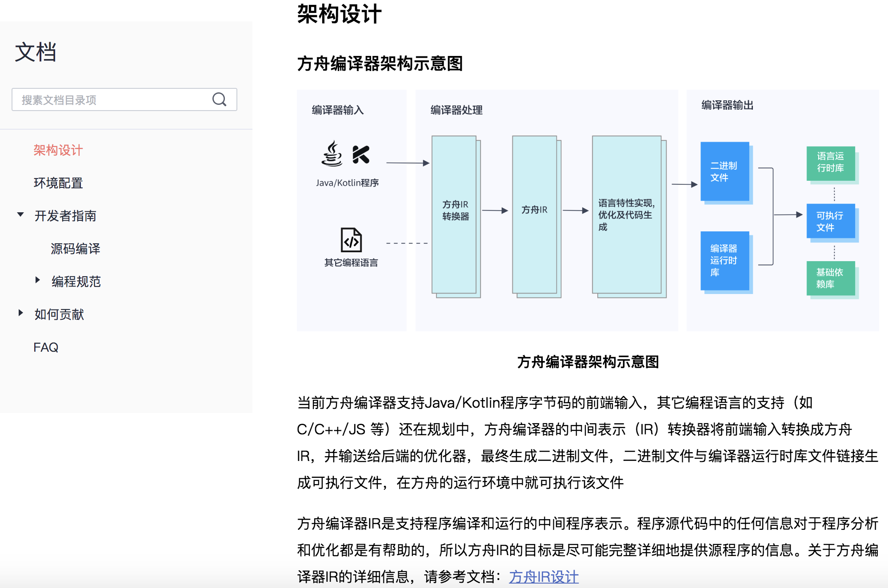Open the FAQ sidebar entry
This screenshot has width=888, height=588.
(46, 347)
